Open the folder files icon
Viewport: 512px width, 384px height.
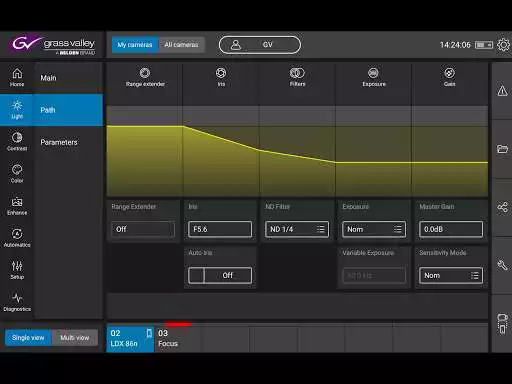click(x=502, y=149)
